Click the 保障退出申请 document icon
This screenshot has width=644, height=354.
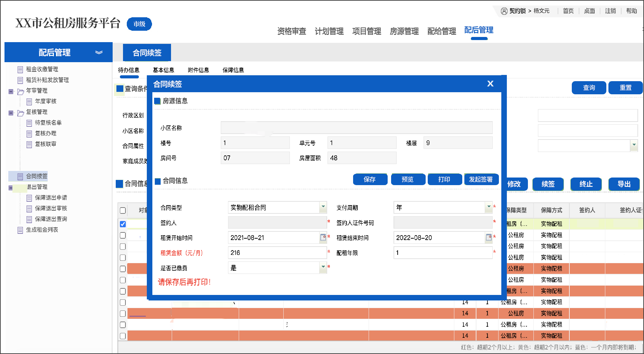pos(29,198)
